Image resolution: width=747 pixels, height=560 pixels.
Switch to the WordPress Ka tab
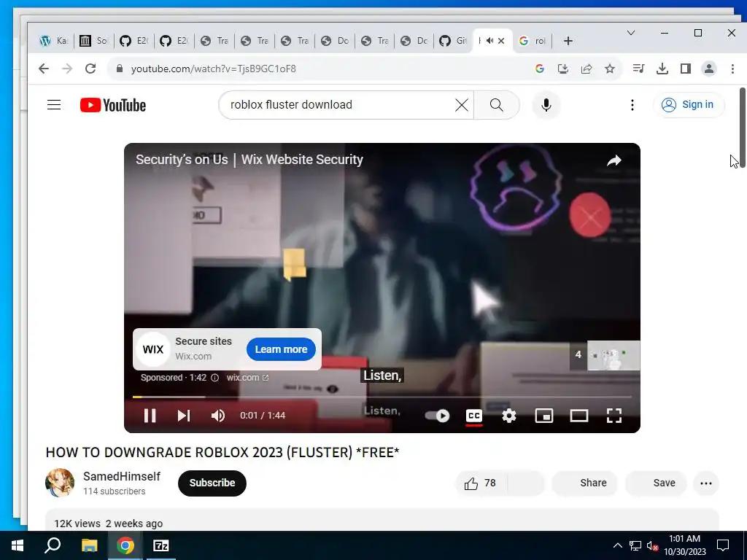(54, 41)
